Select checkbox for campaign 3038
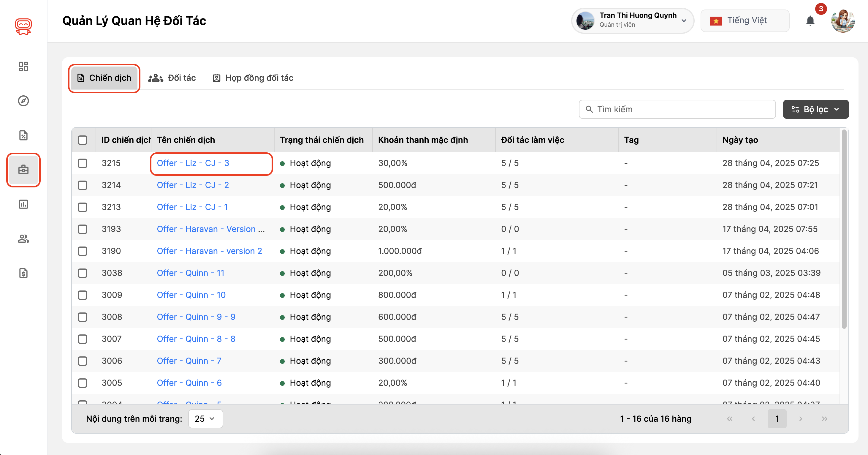Viewport: 868px width, 455px height. [x=83, y=273]
